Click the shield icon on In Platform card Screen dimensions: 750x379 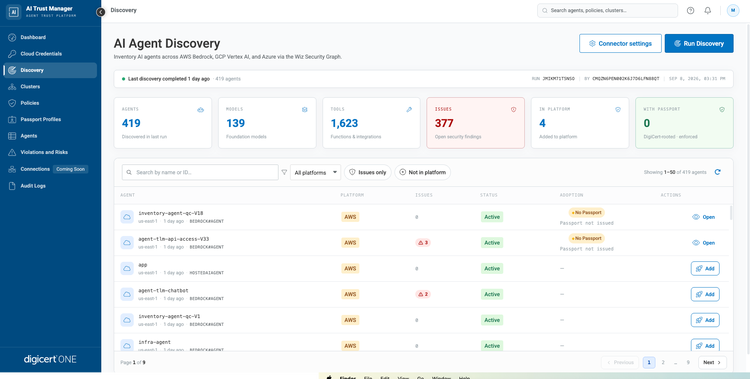pos(618,110)
